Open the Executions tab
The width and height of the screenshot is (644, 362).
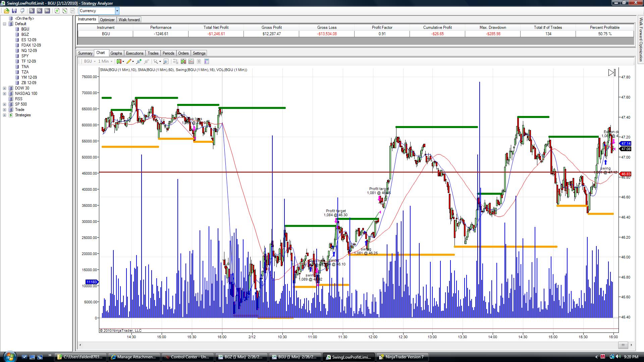tap(135, 53)
